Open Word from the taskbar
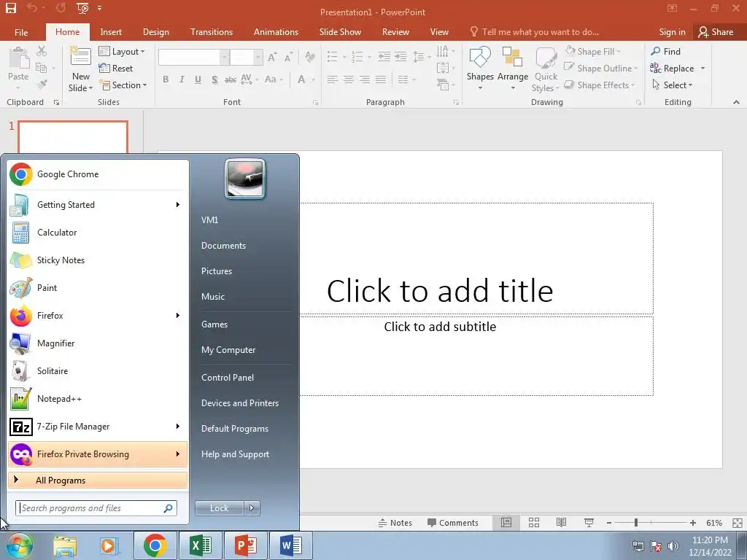Image resolution: width=747 pixels, height=560 pixels. coord(290,545)
